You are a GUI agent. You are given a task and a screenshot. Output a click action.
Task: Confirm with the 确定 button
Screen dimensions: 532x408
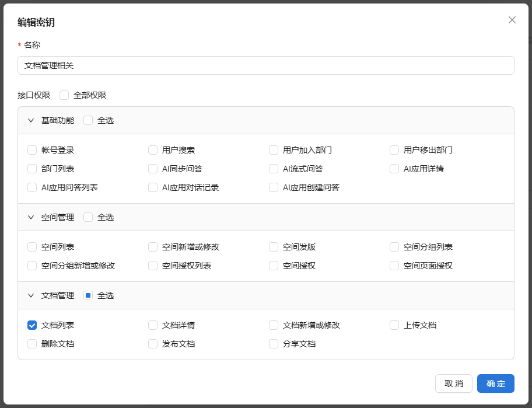[496, 383]
